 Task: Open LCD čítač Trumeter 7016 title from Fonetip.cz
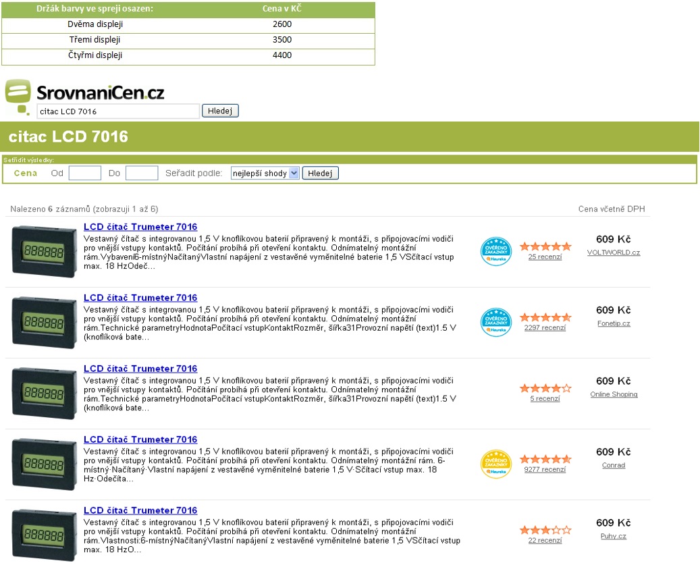pyautogui.click(x=140, y=298)
